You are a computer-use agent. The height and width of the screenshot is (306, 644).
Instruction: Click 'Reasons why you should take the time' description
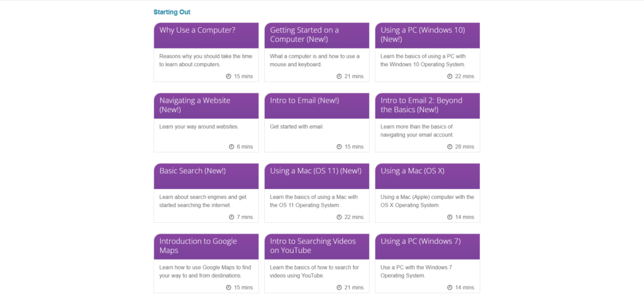[206, 60]
